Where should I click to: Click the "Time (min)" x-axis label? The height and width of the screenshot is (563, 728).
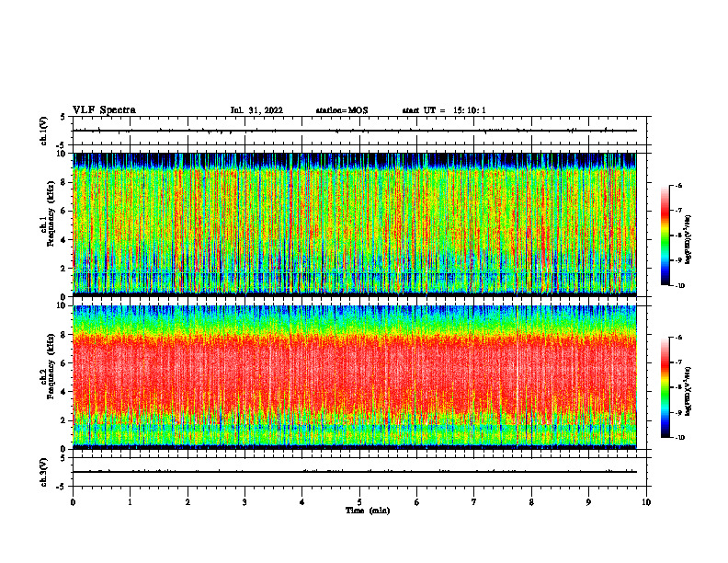click(368, 511)
